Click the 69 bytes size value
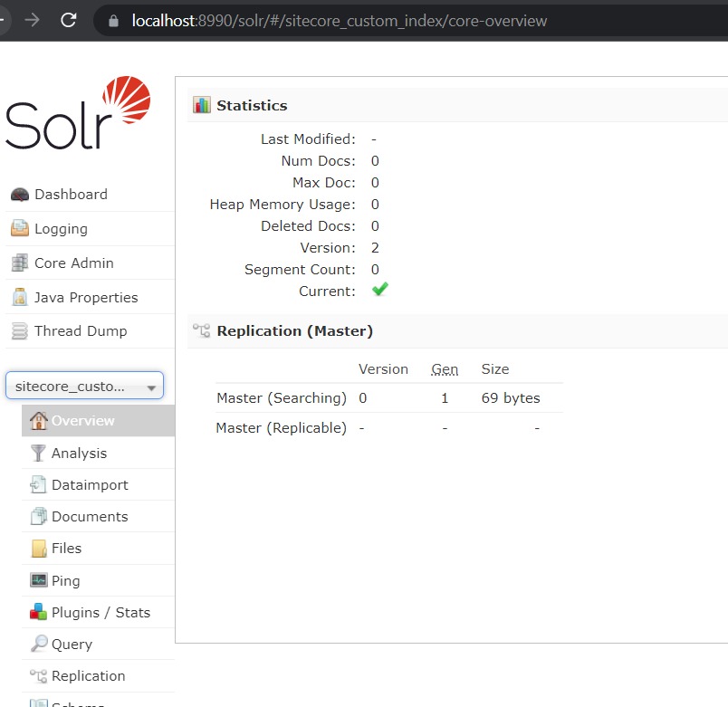This screenshot has width=728, height=707. tap(511, 398)
